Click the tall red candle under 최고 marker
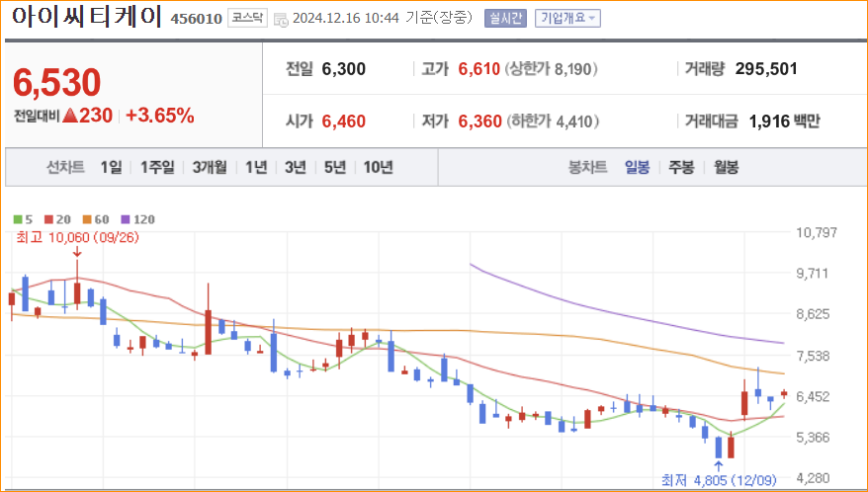Image resolution: width=868 pixels, height=492 pixels. point(77,293)
